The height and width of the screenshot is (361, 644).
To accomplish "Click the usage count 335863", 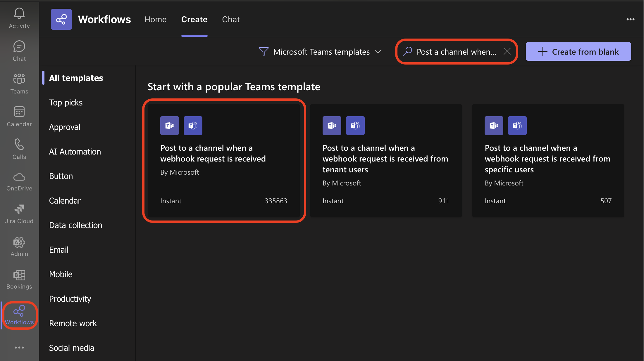I will click(x=276, y=201).
